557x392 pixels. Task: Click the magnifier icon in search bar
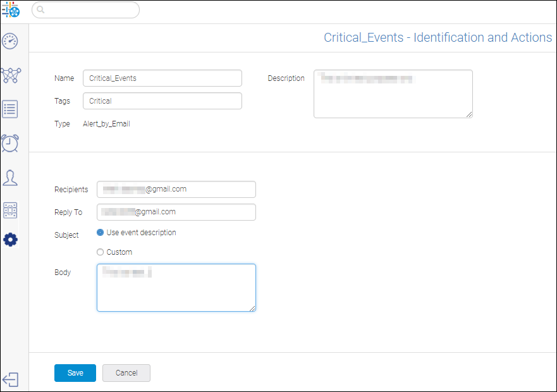click(x=40, y=10)
